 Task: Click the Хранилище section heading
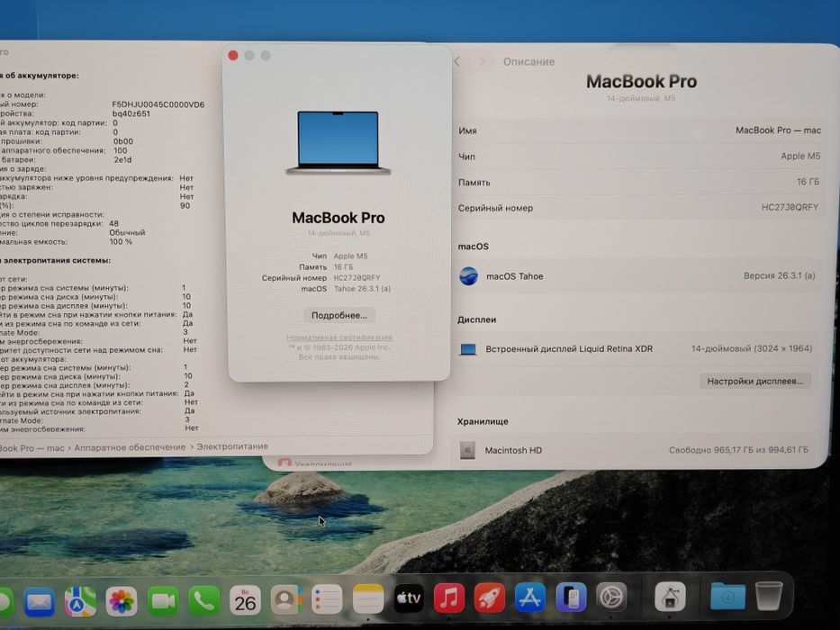point(483,421)
